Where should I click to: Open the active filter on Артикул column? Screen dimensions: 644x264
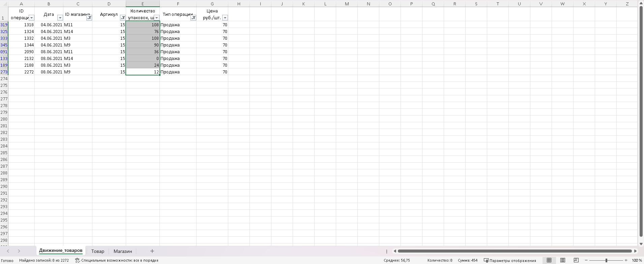[123, 18]
